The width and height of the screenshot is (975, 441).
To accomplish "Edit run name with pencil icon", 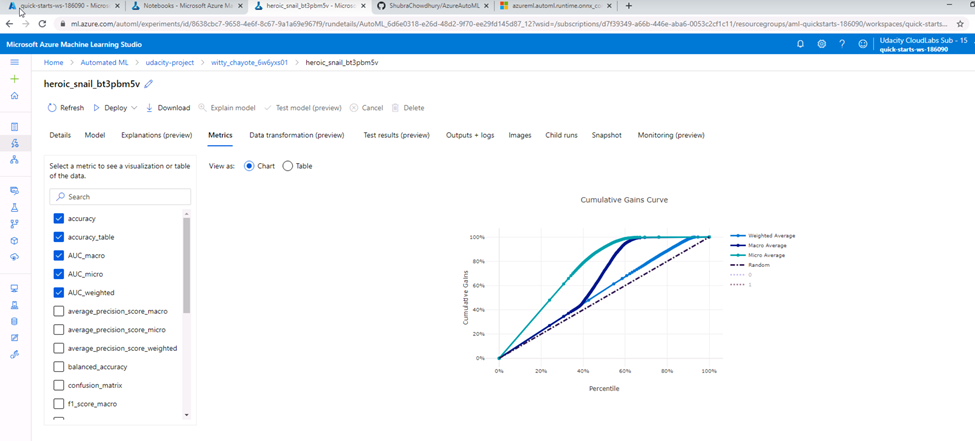I will [149, 84].
